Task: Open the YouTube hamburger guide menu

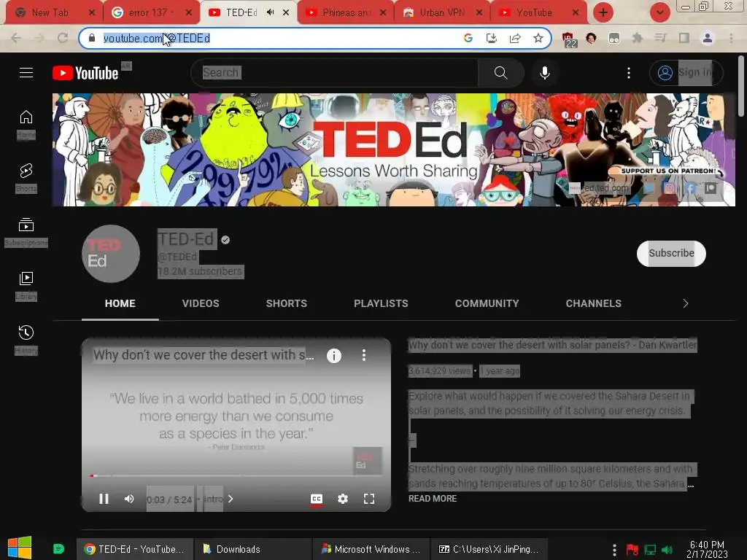Action: [26, 72]
